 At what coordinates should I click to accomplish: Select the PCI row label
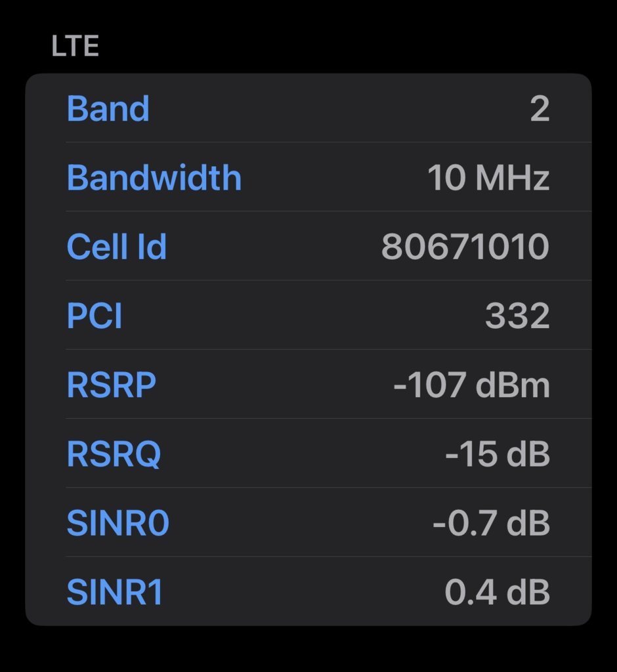point(95,316)
